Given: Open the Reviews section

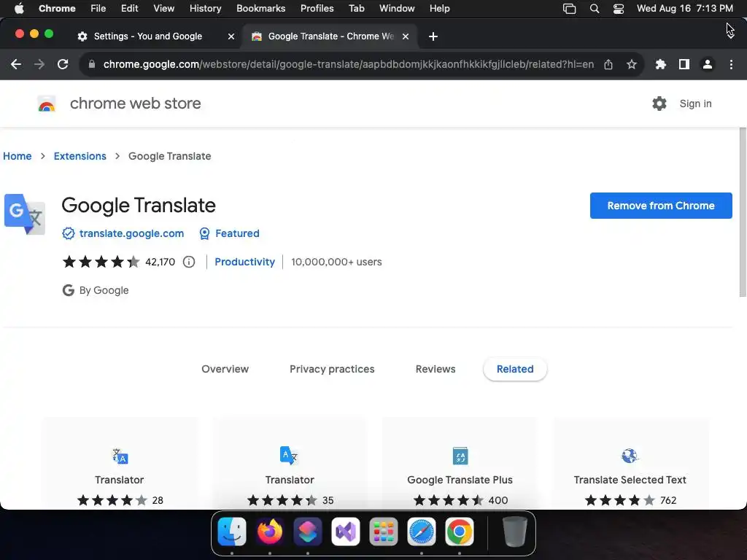Looking at the screenshot, I should pos(436,369).
